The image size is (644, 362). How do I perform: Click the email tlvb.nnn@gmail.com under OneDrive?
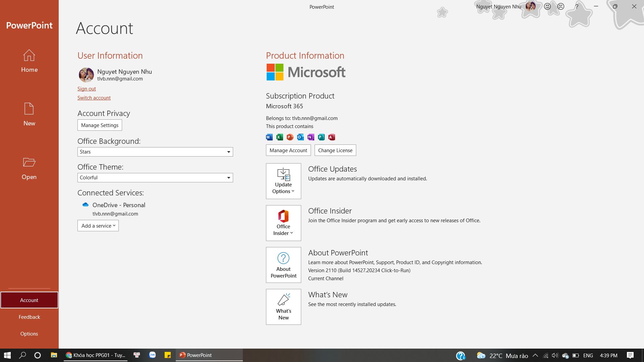pos(115,214)
